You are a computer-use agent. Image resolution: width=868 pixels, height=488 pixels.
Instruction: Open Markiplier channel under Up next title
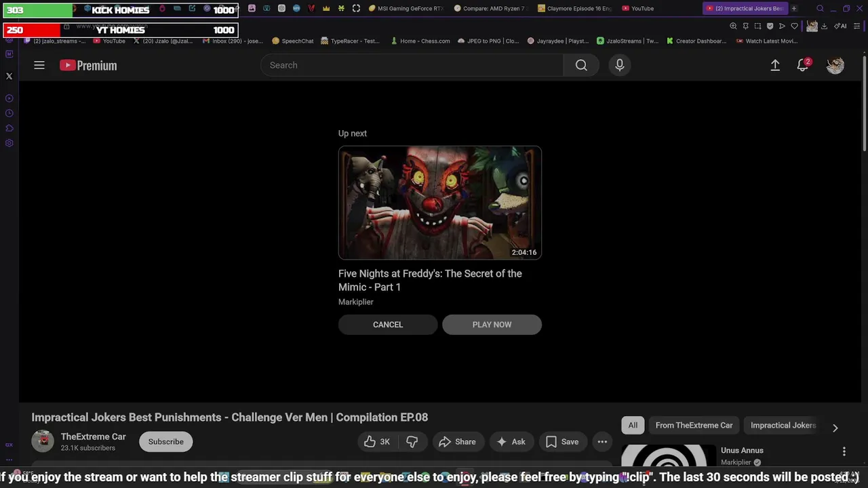(x=356, y=302)
